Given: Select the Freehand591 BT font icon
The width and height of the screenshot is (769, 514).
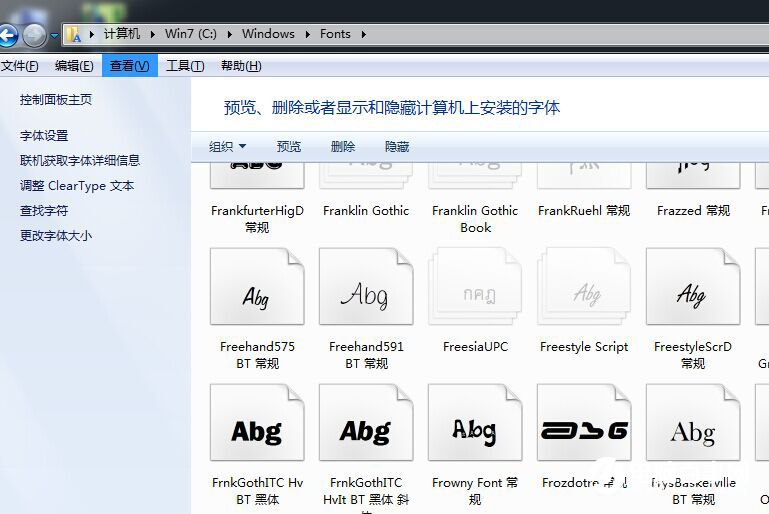Looking at the screenshot, I should click(366, 286).
